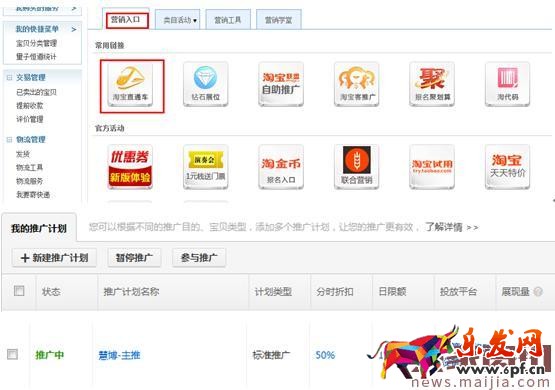Switch to the 营销入口 tab
This screenshot has height=390, width=555.
coord(125,19)
